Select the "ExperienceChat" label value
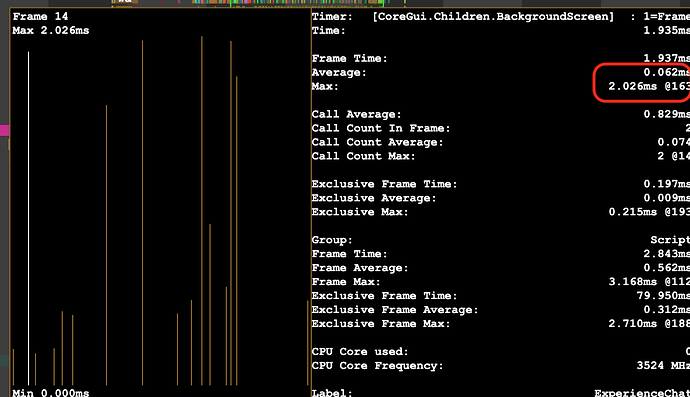Viewport: 690px width, 397px height. (x=642, y=393)
